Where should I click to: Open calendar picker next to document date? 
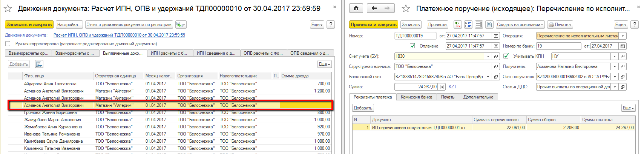tap(496, 36)
